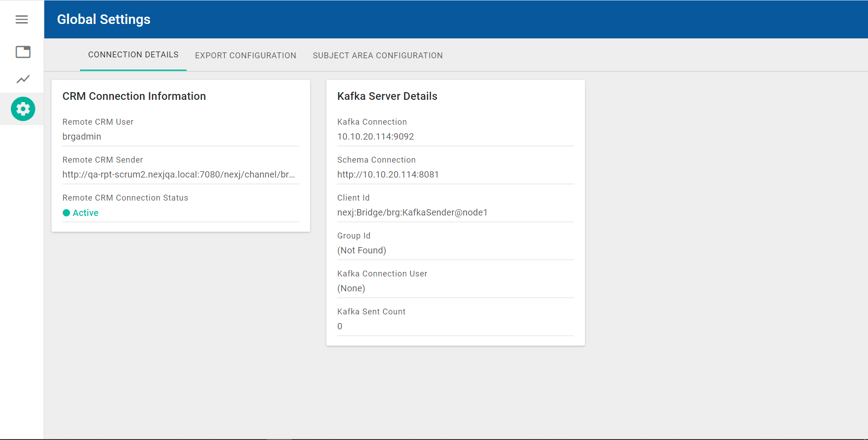The height and width of the screenshot is (440, 868).
Task: Click the Group Id (Not Found) entry
Action: 362,250
